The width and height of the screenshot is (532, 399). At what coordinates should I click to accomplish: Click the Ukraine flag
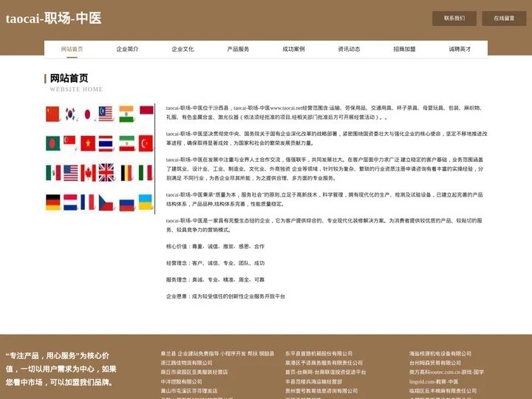coord(146,202)
